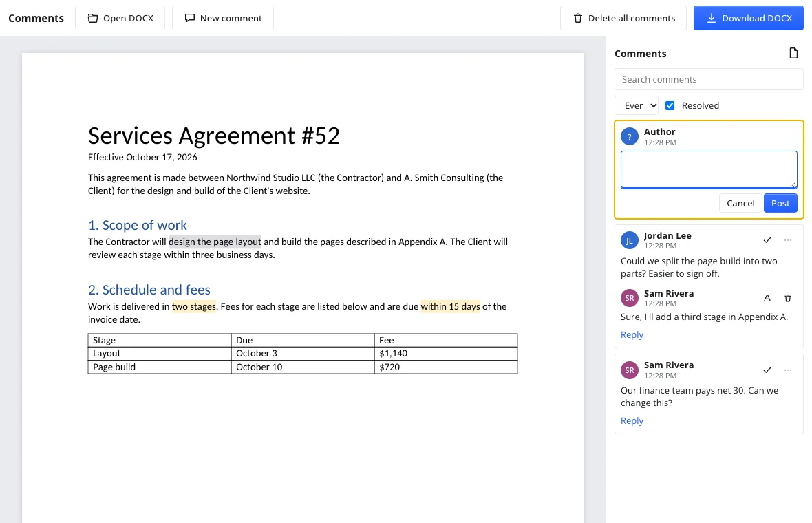Image resolution: width=812 pixels, height=523 pixels.
Task: Click the SR avatar on the third stage reply
Action: (x=629, y=298)
